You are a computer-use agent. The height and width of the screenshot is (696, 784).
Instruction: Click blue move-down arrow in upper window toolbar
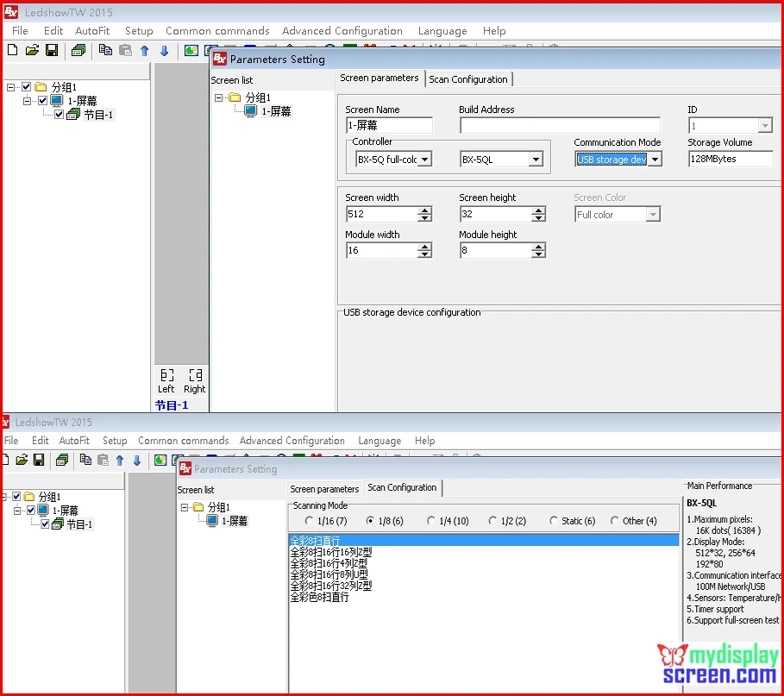click(164, 51)
